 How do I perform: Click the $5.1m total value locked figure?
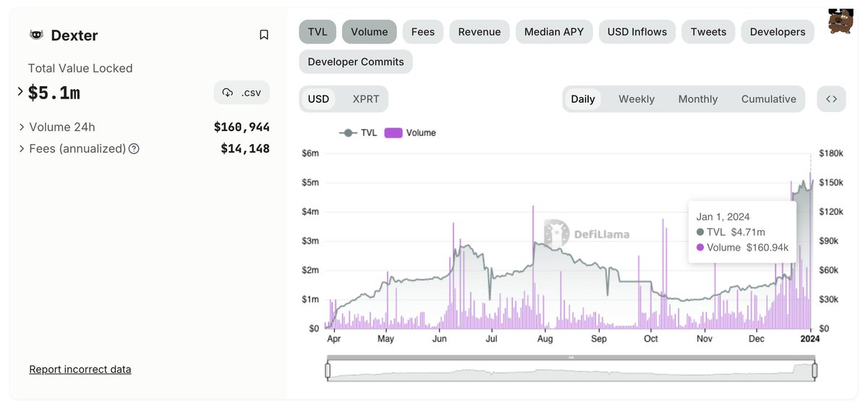pos(54,93)
